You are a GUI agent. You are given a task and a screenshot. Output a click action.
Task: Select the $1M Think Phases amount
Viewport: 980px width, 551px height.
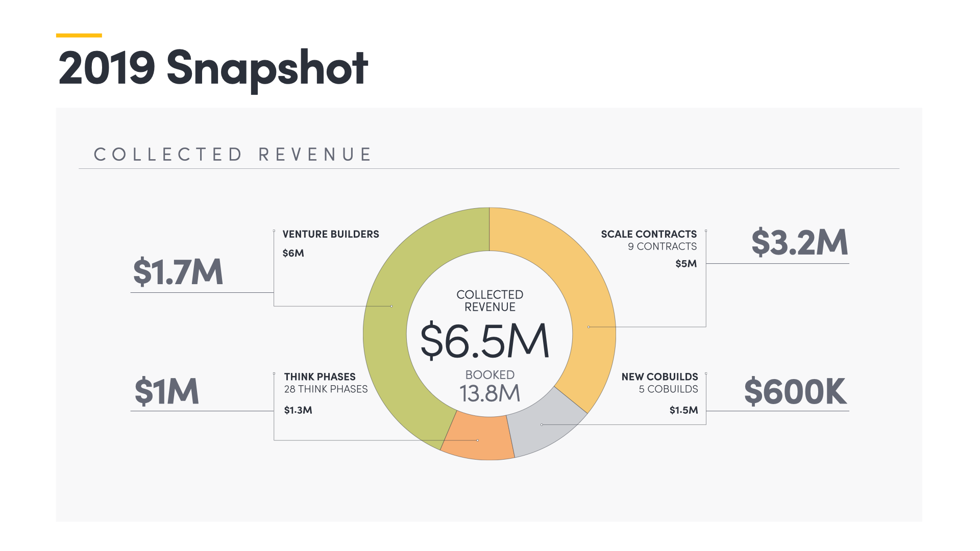point(166,392)
